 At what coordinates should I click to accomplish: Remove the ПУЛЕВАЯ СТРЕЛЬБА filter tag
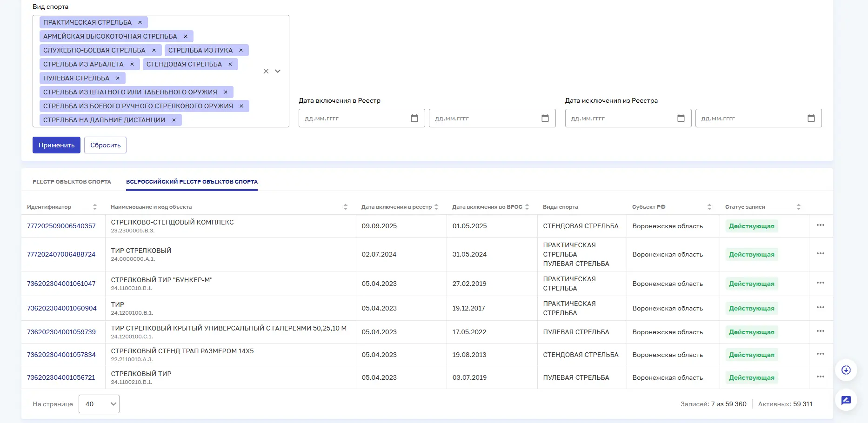click(118, 78)
